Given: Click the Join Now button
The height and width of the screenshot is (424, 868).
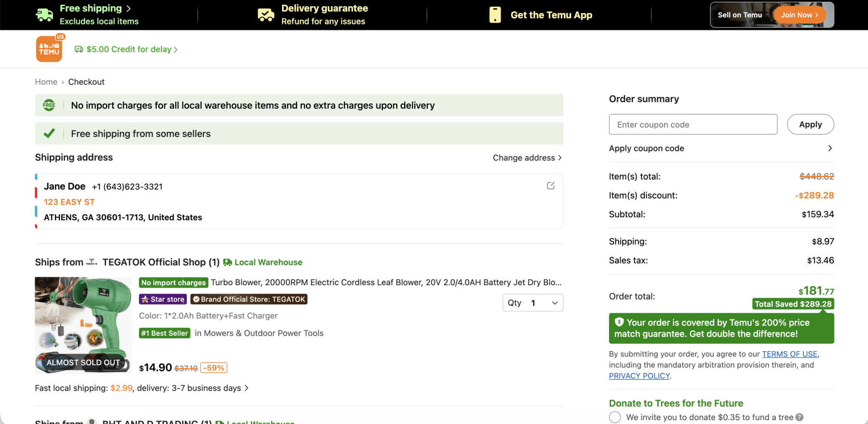Looking at the screenshot, I should (799, 15).
